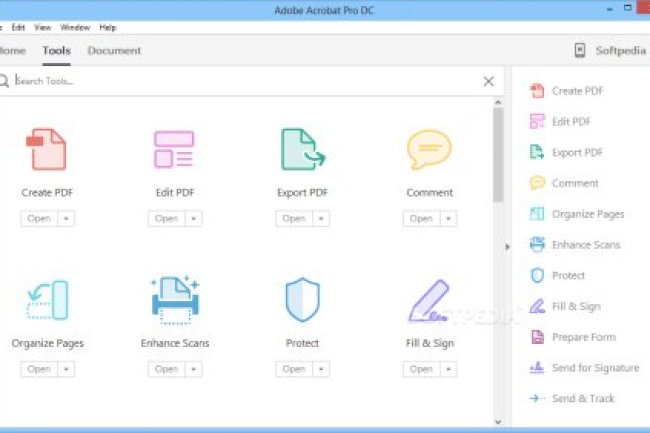650x433 pixels.
Task: Select Send & Track arrow icon in sidebar
Action: coord(537,398)
